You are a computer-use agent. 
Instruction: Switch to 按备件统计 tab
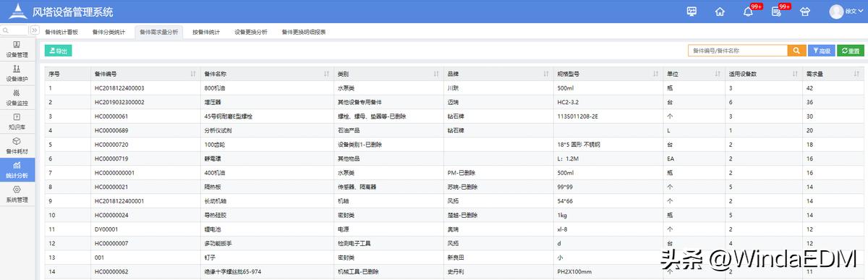(x=206, y=32)
